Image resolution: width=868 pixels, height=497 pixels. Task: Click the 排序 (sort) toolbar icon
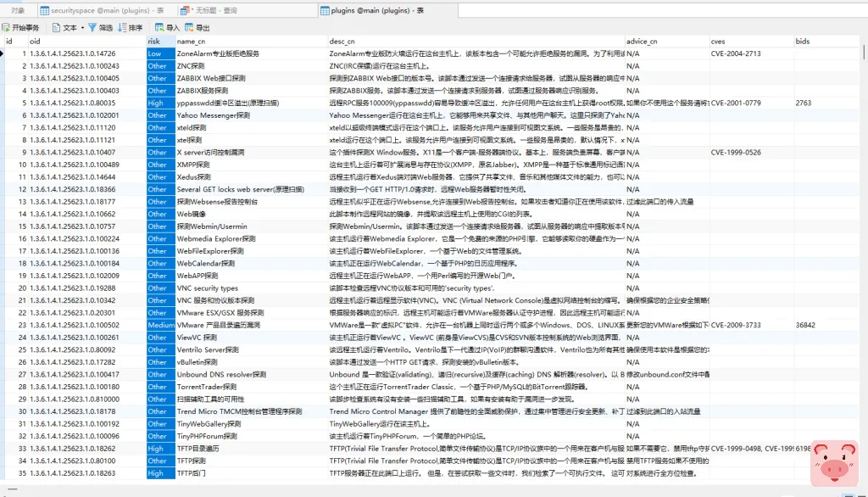[122, 27]
